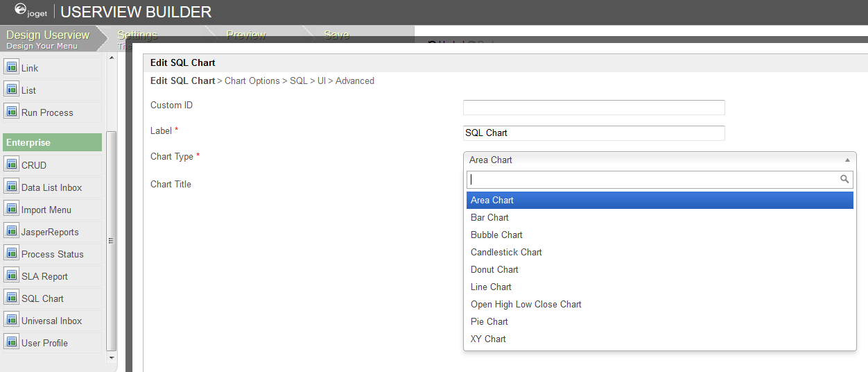The width and height of the screenshot is (868, 372).
Task: Click the Label text field
Action: point(593,133)
